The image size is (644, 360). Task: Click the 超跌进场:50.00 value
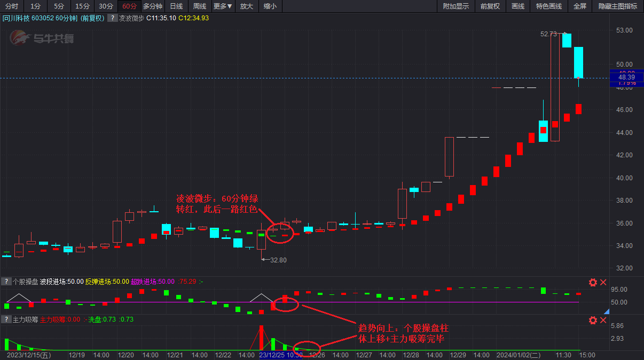(153, 282)
